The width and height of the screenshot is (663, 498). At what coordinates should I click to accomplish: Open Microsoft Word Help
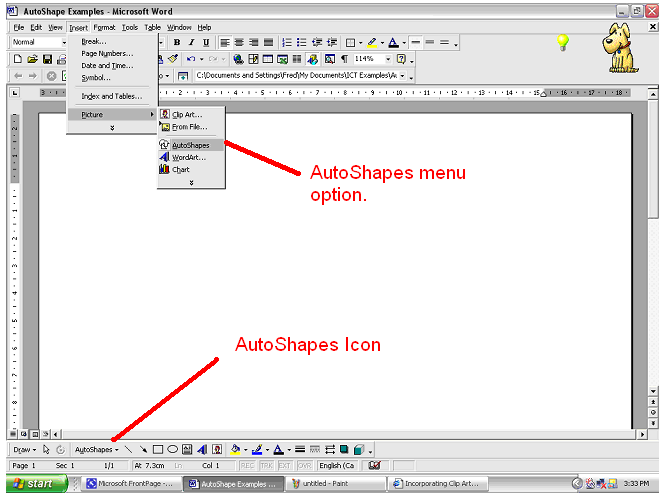coord(401,59)
